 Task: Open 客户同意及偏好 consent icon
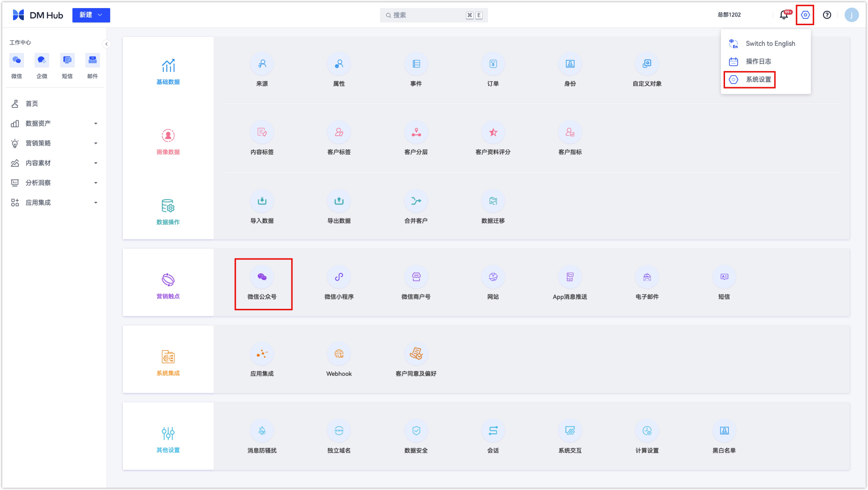coord(416,354)
